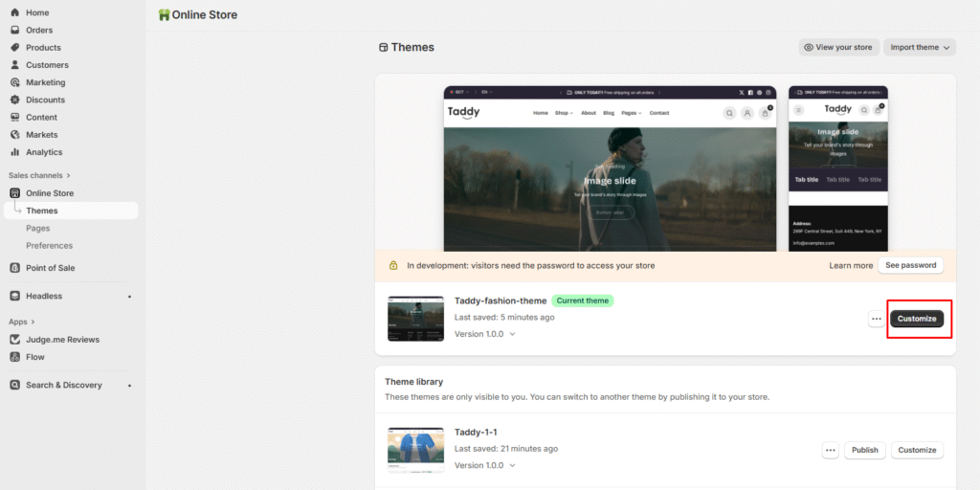This screenshot has width=980, height=490.
Task: Open more actions for Taddy-fashion-theme
Action: click(x=876, y=319)
